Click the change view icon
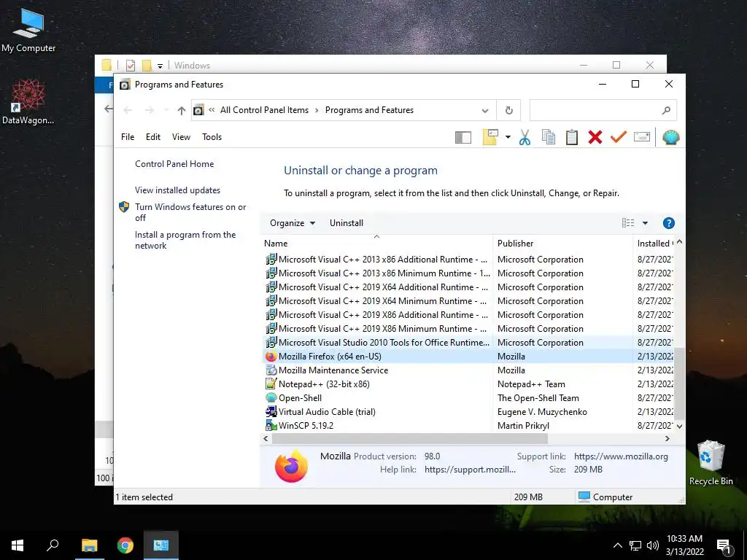747x560 pixels. pos(628,223)
